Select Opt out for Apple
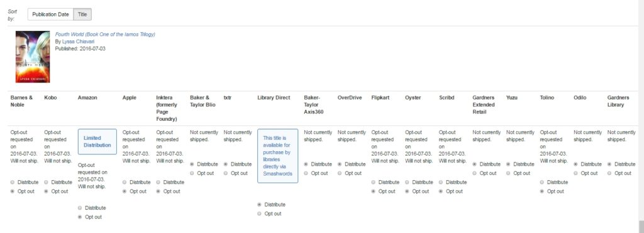The image size is (644, 233). [125, 191]
